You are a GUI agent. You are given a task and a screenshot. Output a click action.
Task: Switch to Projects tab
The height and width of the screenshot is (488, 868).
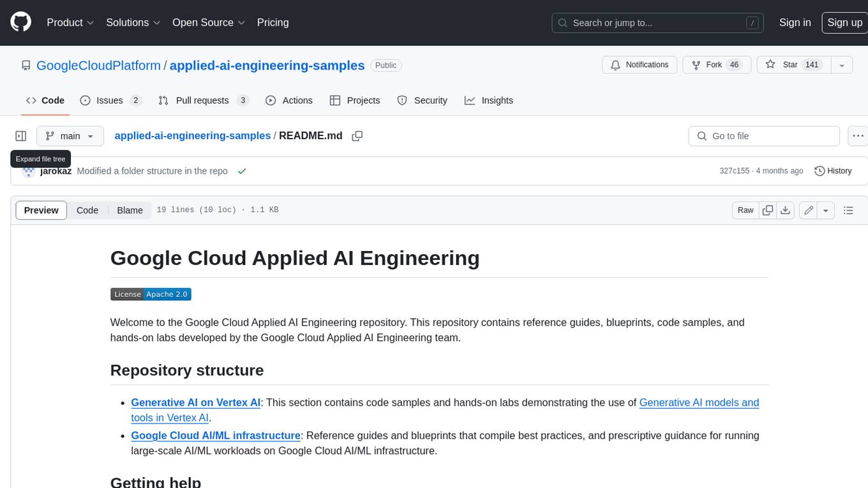355,100
